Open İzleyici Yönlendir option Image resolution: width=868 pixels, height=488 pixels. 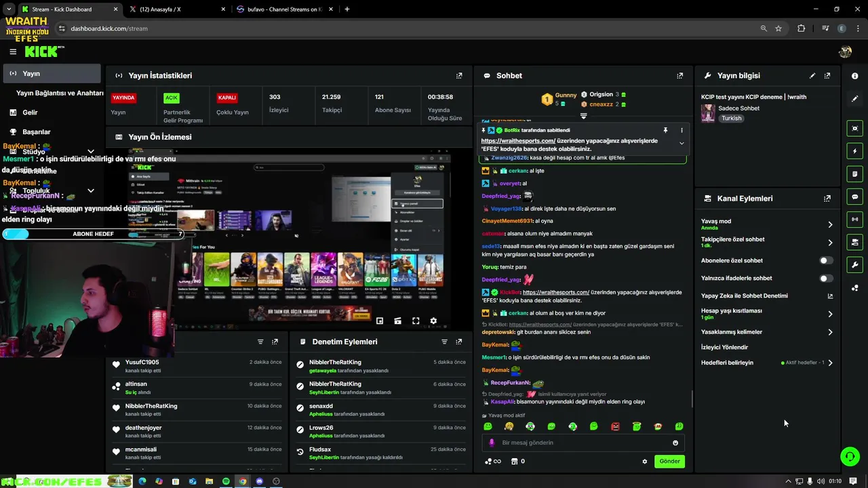[724, 347]
